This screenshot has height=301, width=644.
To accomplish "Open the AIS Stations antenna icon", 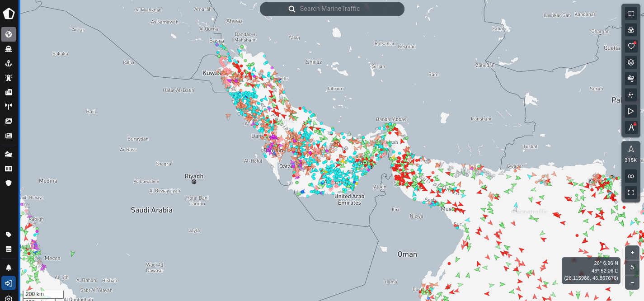I will (x=9, y=107).
